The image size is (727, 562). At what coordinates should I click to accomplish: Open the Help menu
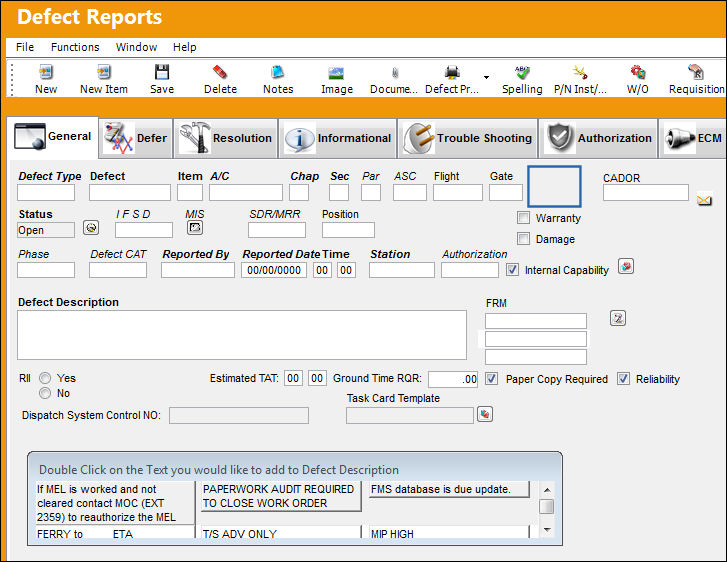pos(185,47)
